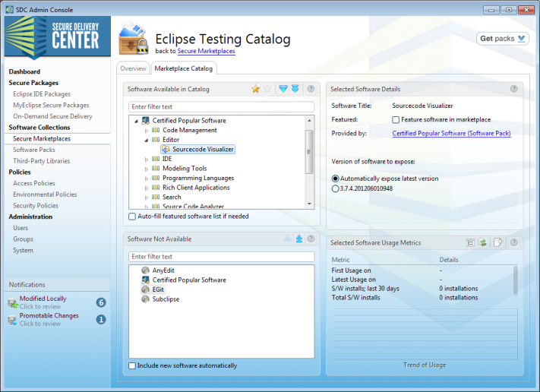
Task: Expand the Modeling Tools category
Action: (x=146, y=169)
